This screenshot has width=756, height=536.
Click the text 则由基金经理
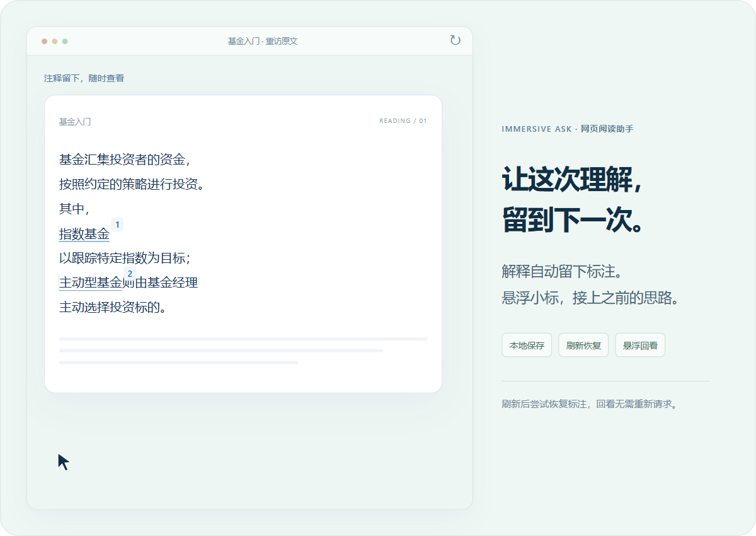click(160, 283)
